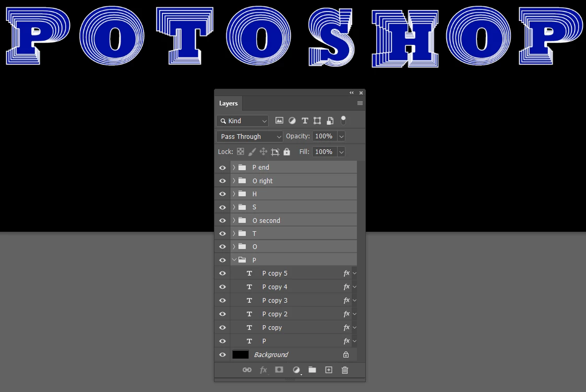Click the Background layer lock icon
This screenshot has height=392, width=586.
point(346,354)
